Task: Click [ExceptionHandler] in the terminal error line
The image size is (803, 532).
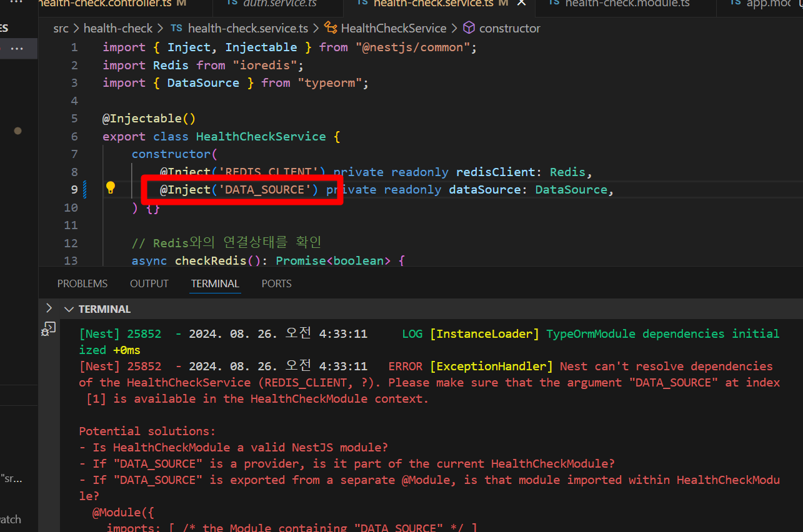Action: pyautogui.click(x=492, y=367)
